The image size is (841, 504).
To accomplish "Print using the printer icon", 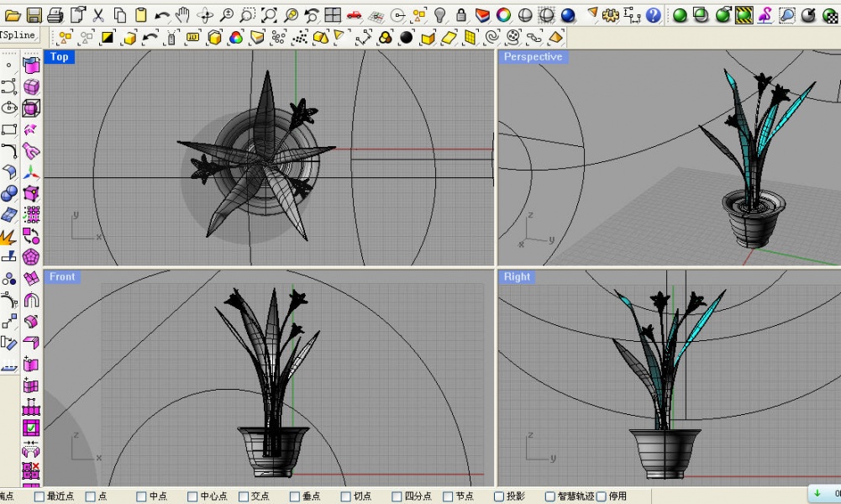I will pos(55,15).
